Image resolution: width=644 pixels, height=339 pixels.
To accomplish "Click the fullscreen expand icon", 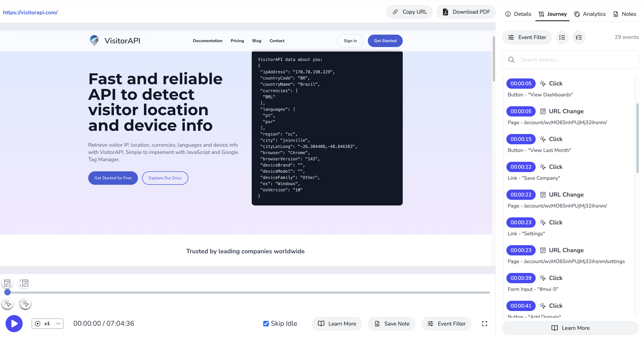I will (484, 323).
